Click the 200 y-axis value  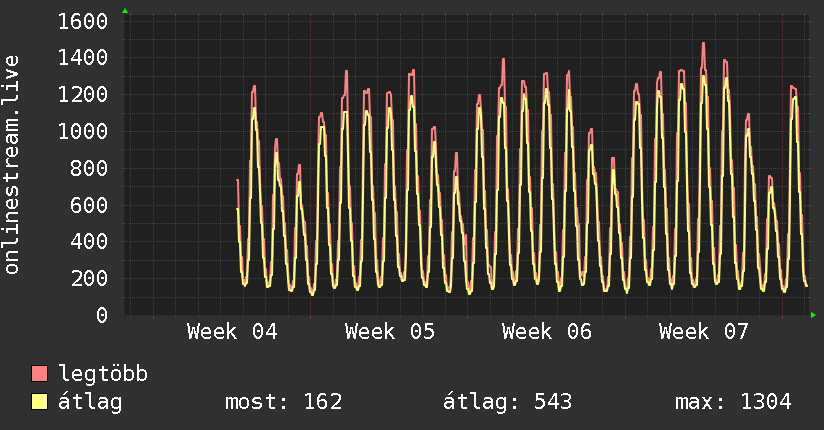[89, 278]
